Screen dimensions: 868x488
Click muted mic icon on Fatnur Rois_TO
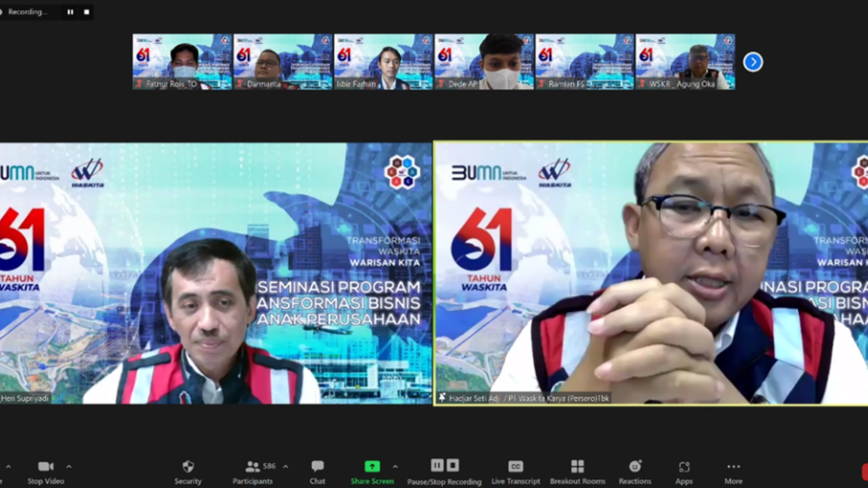(x=139, y=84)
